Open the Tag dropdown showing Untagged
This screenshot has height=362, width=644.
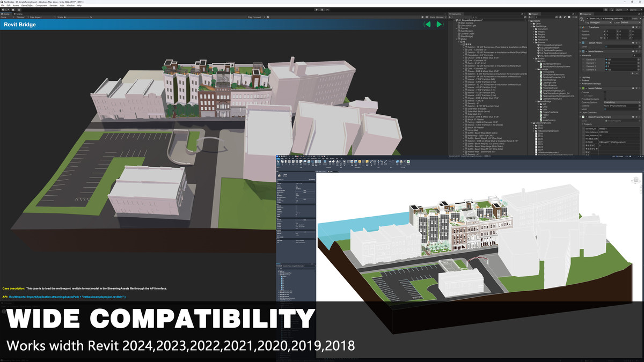point(601,23)
